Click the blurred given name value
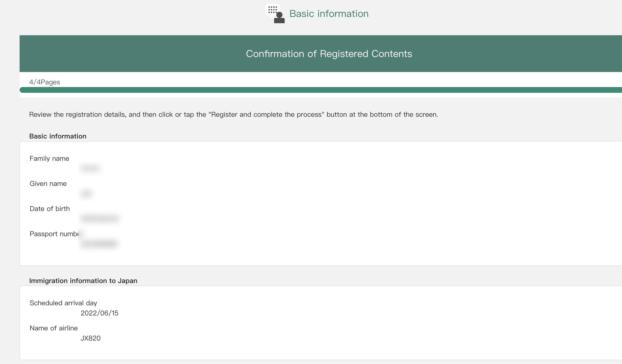 [x=86, y=193]
